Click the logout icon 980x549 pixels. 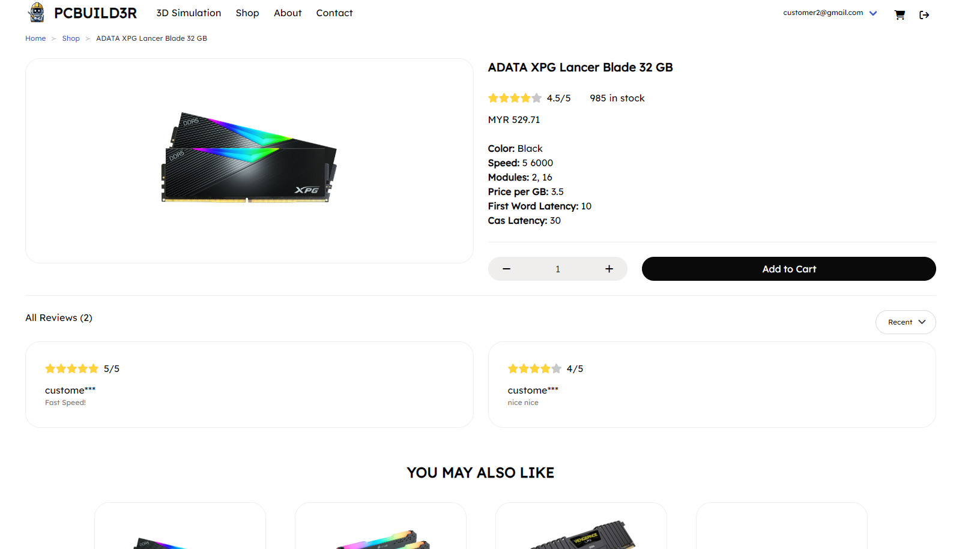[924, 15]
